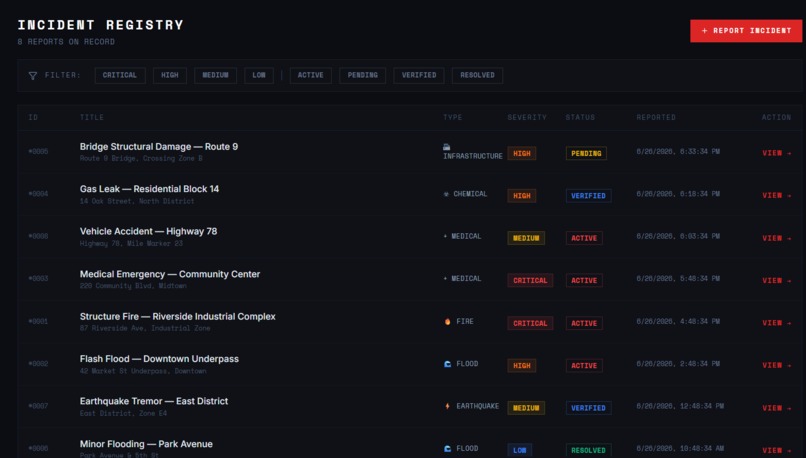Click the SEVERITY column header
Screen dimensions: 806x458
527,117
